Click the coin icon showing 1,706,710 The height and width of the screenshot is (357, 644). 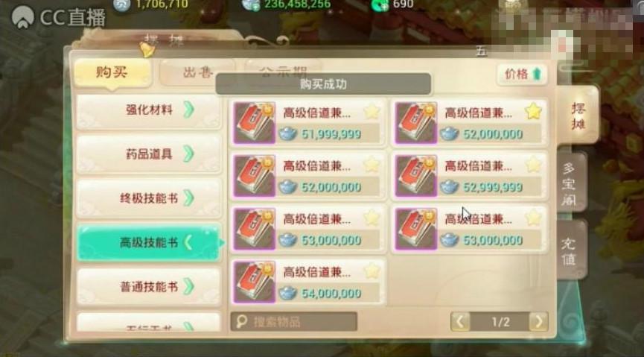point(121,5)
